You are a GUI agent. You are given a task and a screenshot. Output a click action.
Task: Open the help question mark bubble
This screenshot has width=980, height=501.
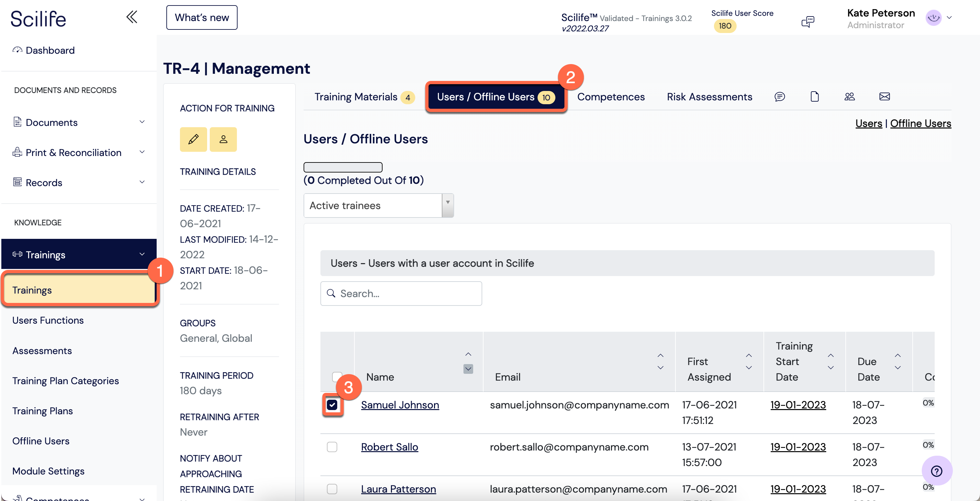coord(937,471)
